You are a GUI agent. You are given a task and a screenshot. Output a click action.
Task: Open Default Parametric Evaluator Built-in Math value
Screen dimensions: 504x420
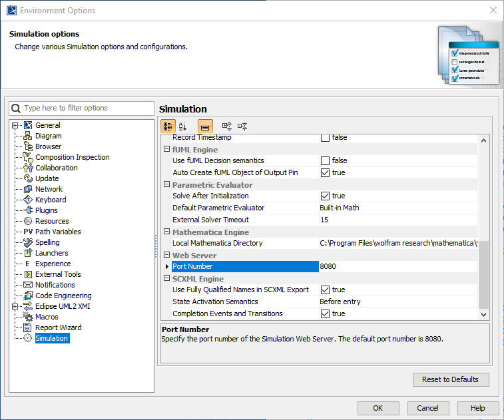click(x=398, y=208)
